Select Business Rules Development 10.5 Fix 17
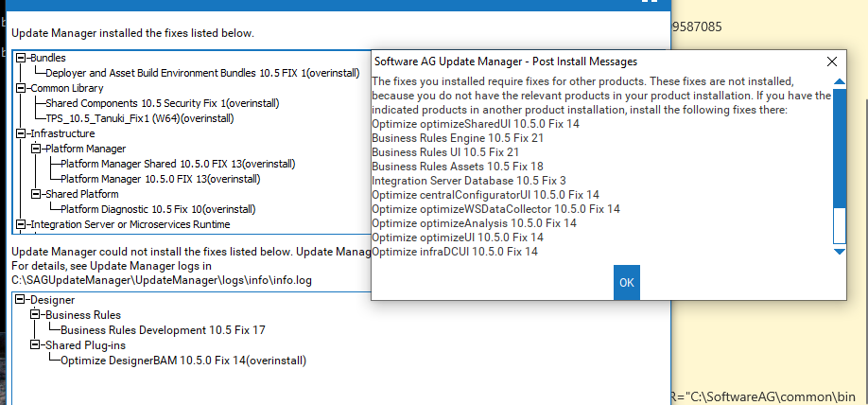The height and width of the screenshot is (405, 868). [163, 330]
